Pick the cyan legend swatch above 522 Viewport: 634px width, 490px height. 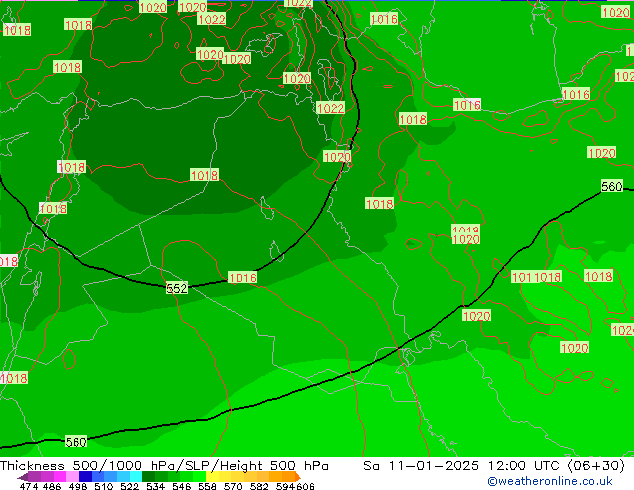(x=136, y=477)
